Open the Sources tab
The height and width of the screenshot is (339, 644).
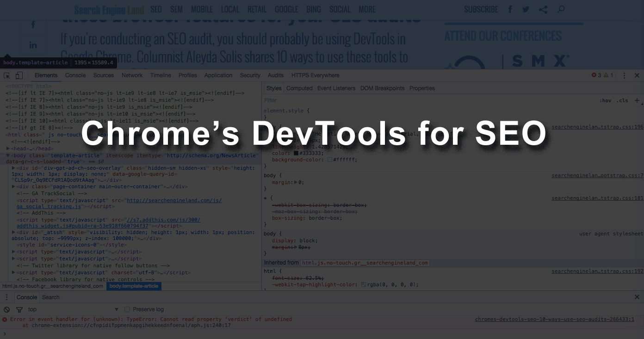pyautogui.click(x=104, y=75)
